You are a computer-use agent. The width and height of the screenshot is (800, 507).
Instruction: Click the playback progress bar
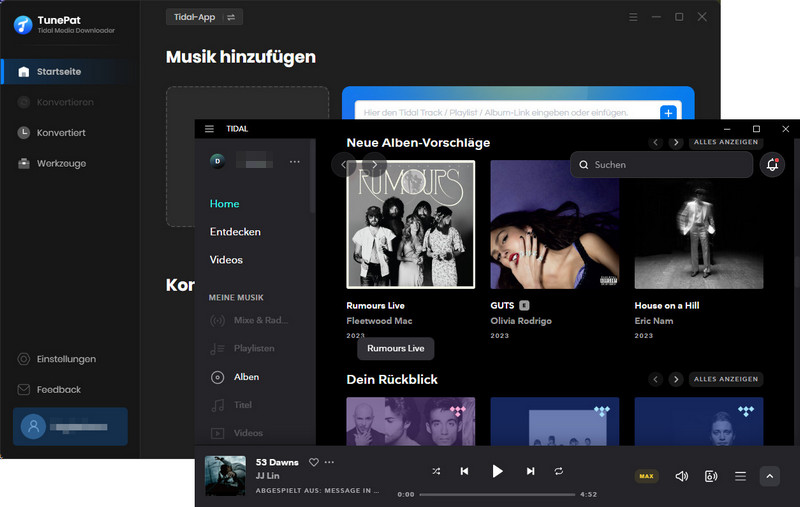pyautogui.click(x=497, y=494)
